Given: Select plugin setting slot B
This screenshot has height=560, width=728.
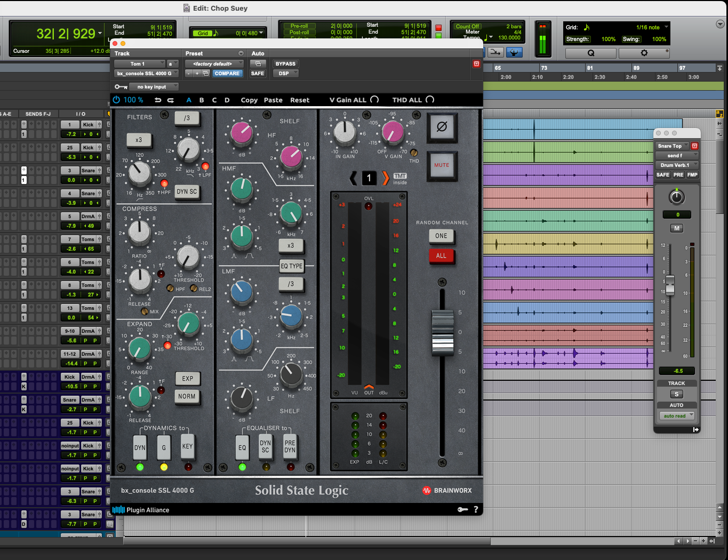Looking at the screenshot, I should (x=202, y=100).
